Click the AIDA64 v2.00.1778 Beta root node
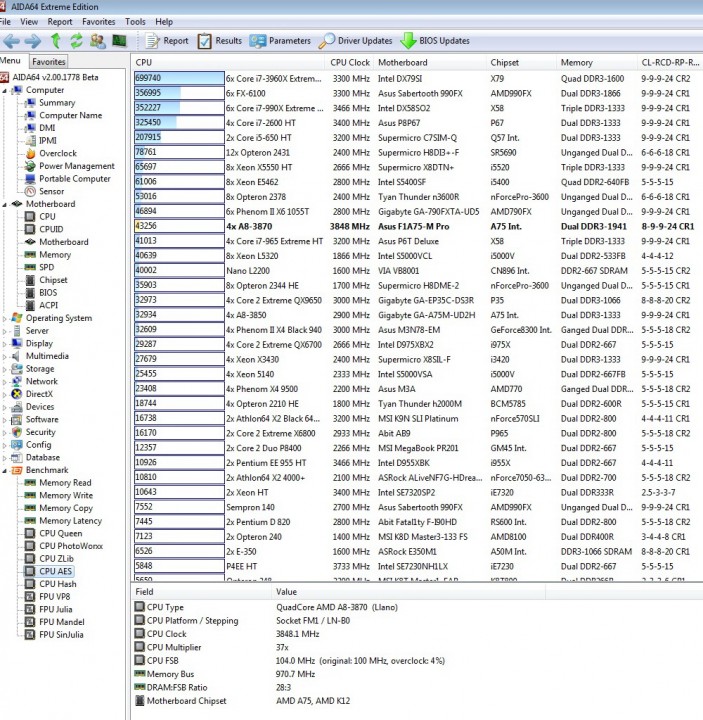 tap(55, 77)
